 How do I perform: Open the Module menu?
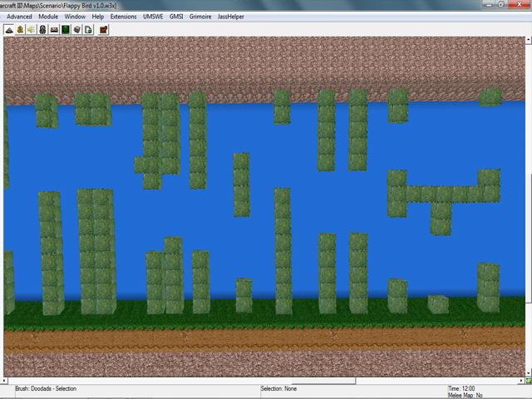[x=48, y=17]
